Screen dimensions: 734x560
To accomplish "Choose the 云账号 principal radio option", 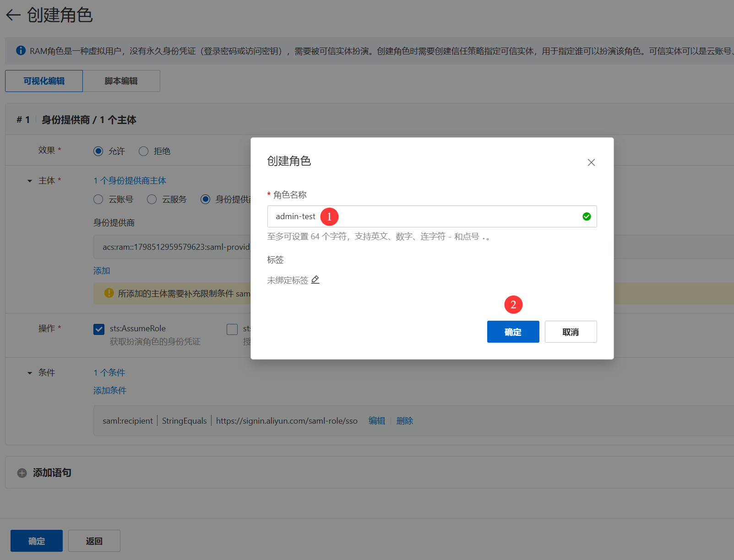I will pos(98,199).
